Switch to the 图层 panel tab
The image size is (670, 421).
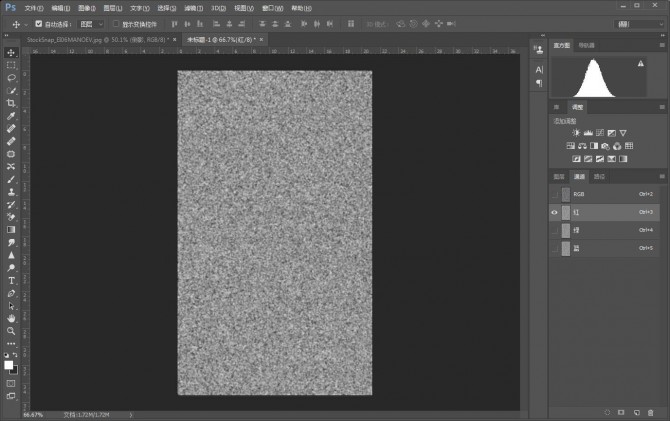(x=559, y=176)
